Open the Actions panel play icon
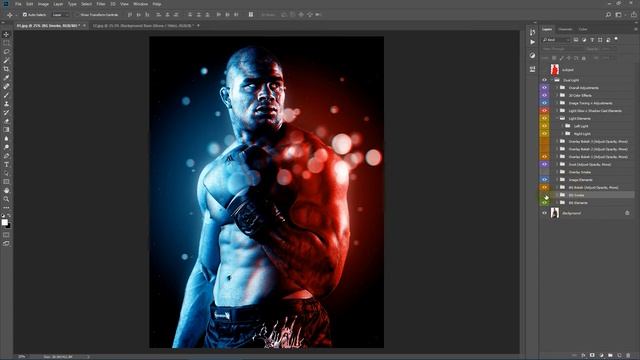This screenshot has width=640, height=360. pyautogui.click(x=532, y=42)
